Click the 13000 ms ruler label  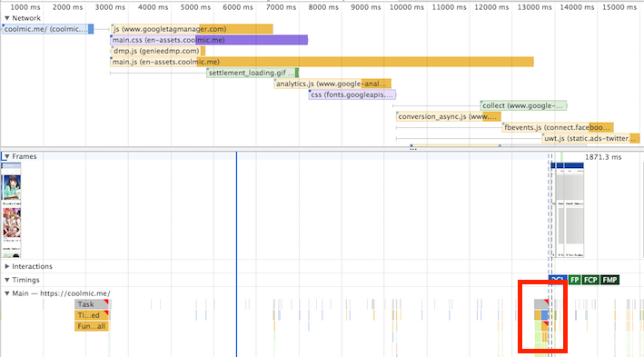tap(534, 7)
